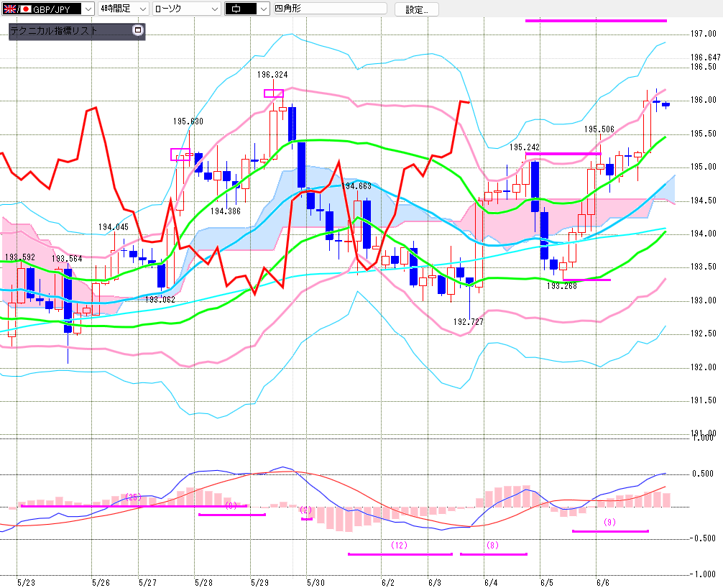Click the (8) MACD count label near 6/4
The height and width of the screenshot is (588, 723).
[492, 545]
